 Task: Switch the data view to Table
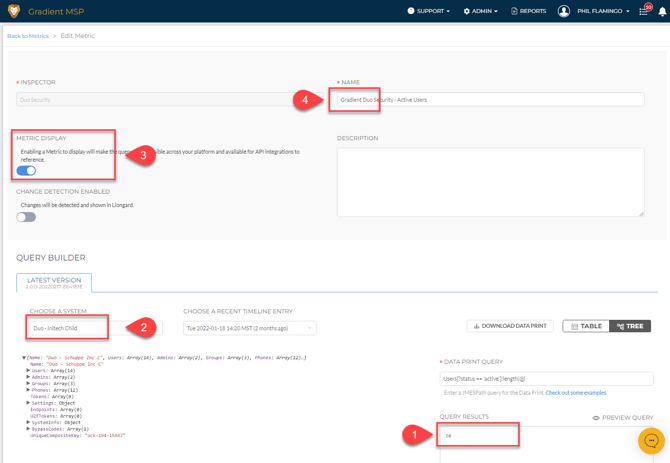pyautogui.click(x=587, y=326)
